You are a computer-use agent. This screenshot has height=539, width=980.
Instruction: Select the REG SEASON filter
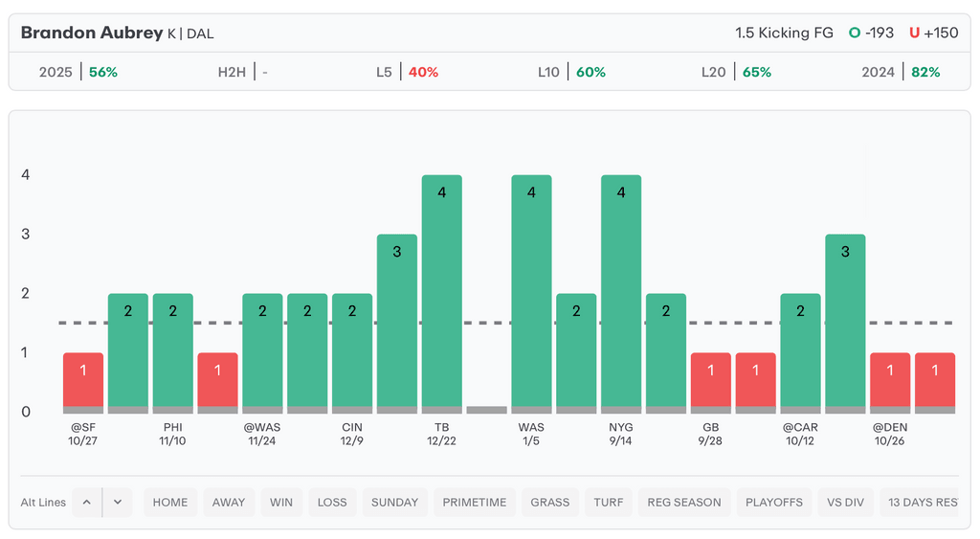click(684, 502)
